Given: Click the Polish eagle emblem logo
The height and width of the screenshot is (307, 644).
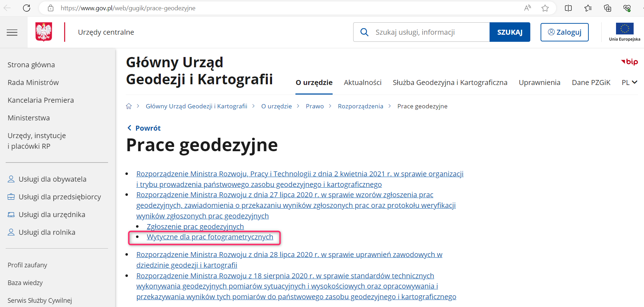Looking at the screenshot, I should click(44, 32).
